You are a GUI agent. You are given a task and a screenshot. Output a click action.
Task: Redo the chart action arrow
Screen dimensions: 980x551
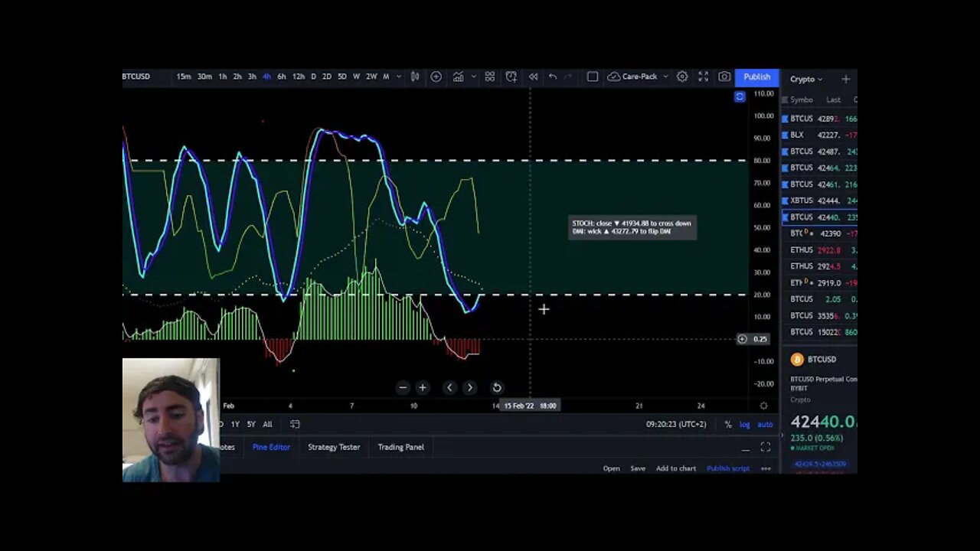pyautogui.click(x=568, y=77)
